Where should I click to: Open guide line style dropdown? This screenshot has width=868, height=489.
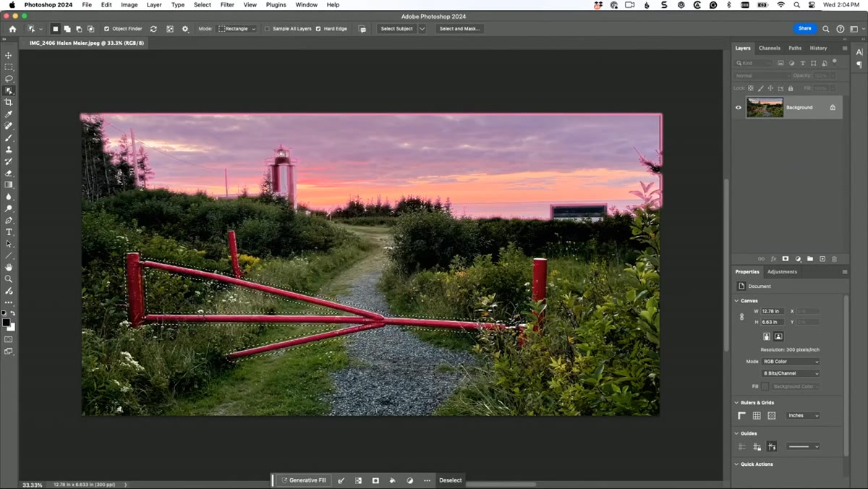(x=803, y=447)
